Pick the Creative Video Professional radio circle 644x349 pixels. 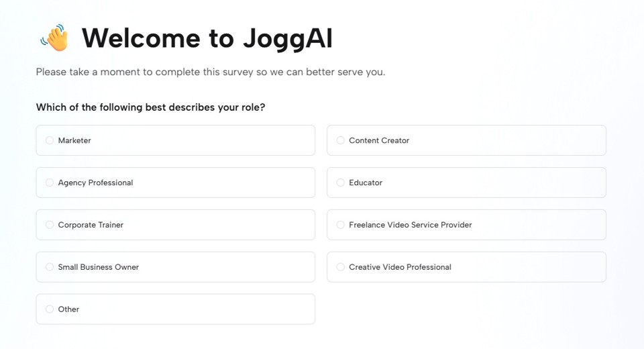pyautogui.click(x=341, y=267)
